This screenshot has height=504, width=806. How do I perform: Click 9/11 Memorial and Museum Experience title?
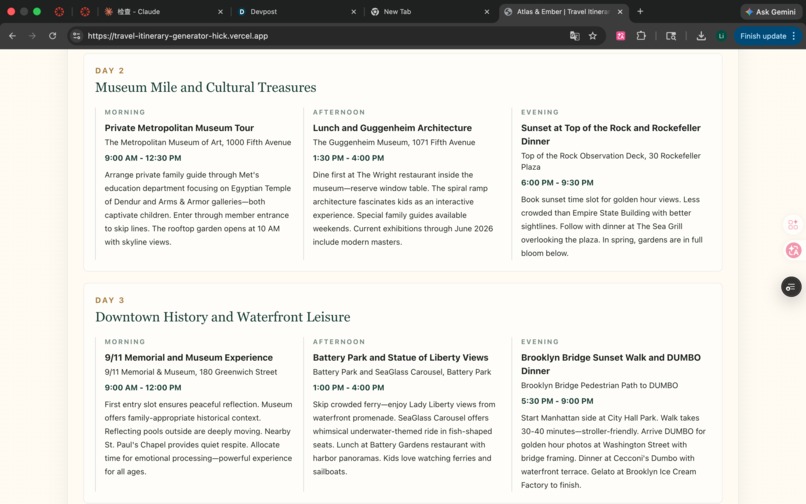click(189, 357)
